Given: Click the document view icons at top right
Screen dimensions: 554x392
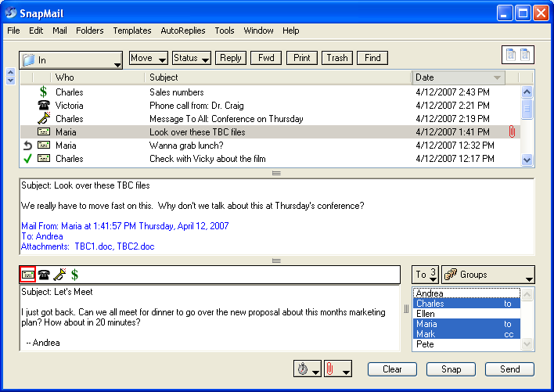Looking at the screenshot, I should coord(517,55).
